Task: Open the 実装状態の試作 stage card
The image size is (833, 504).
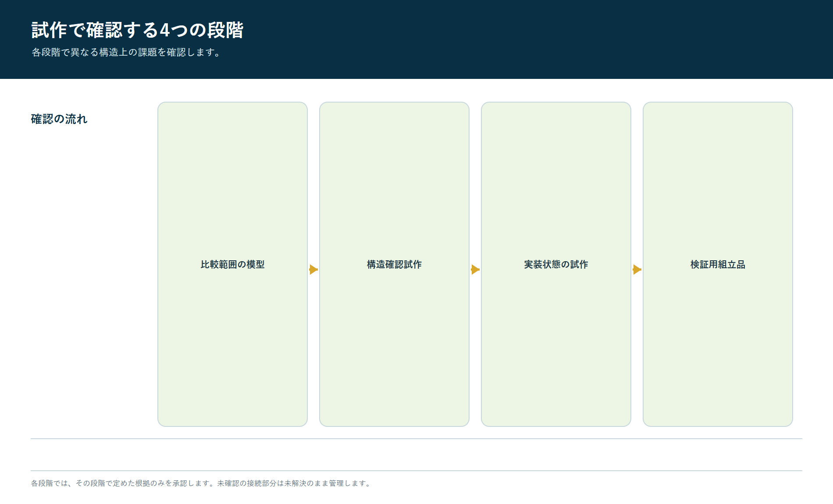Action: (x=556, y=264)
